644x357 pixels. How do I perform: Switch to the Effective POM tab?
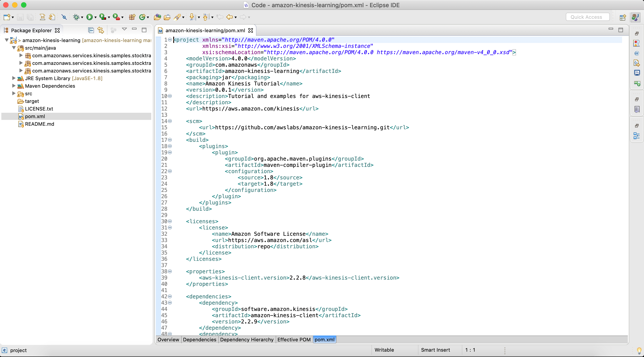click(294, 340)
